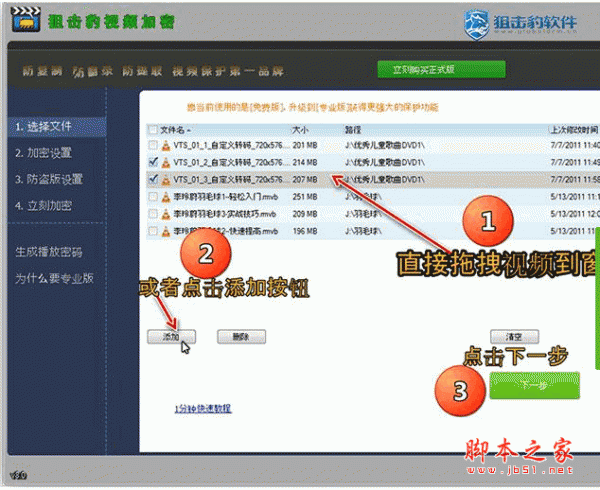Sort by the 大小 column header
The width and height of the screenshot is (600, 490).
point(300,130)
